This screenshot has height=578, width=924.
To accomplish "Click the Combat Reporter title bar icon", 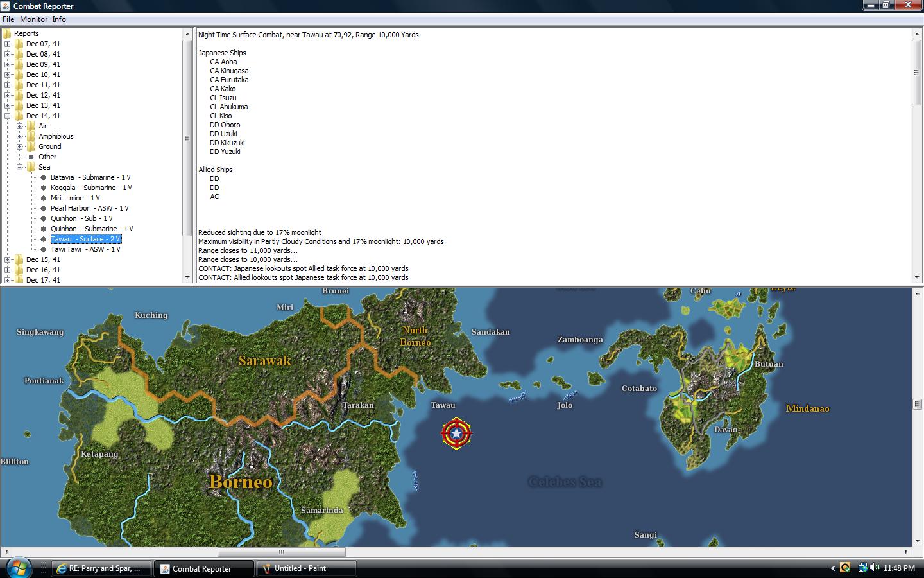I will 6,6.
